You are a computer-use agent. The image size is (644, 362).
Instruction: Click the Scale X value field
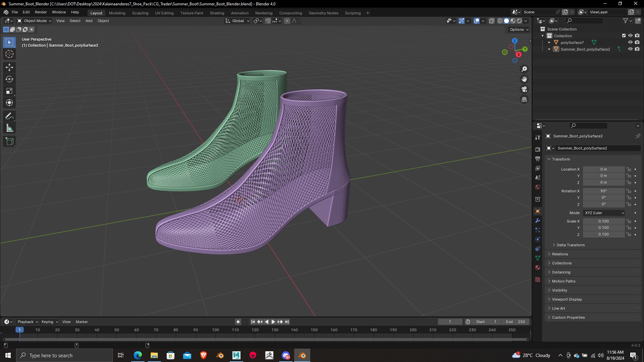[604, 221]
